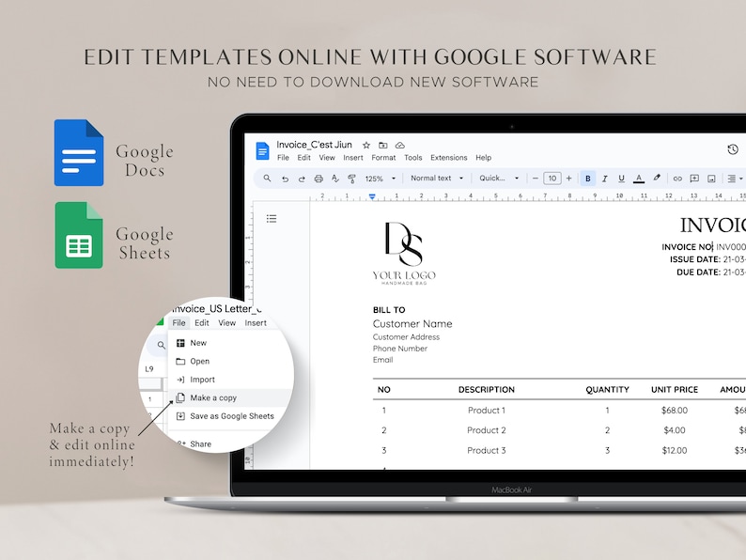Select the paint format roller
This screenshot has height=560, width=746.
[x=351, y=179]
